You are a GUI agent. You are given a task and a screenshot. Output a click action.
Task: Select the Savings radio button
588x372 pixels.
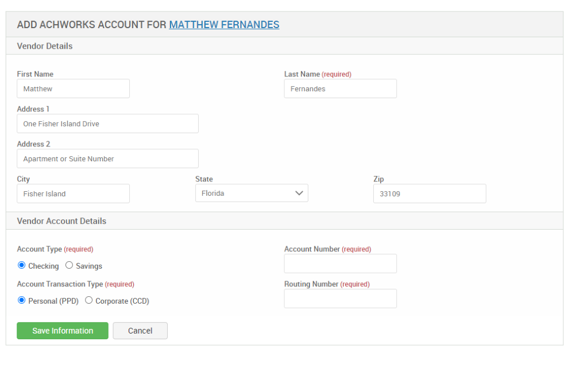pos(69,265)
